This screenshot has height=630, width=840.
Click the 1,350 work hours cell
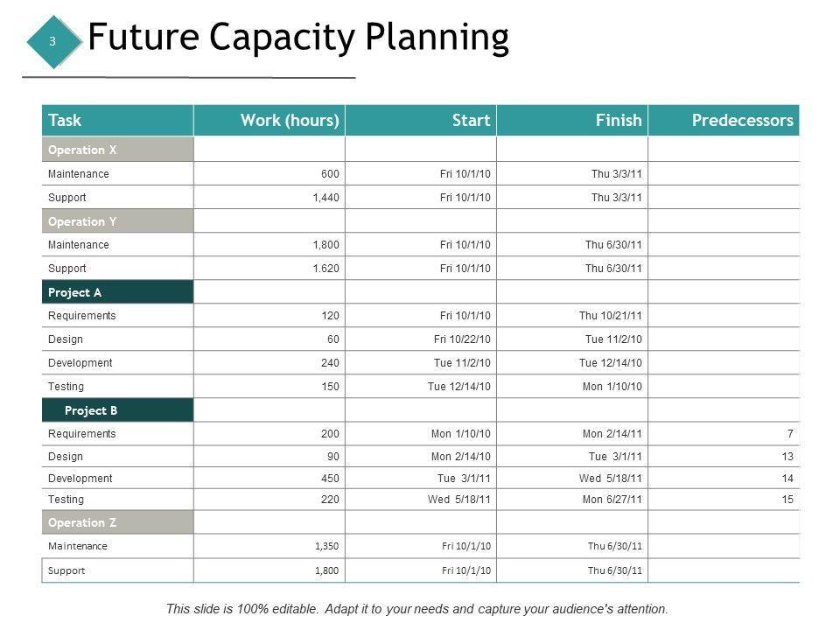point(326,547)
